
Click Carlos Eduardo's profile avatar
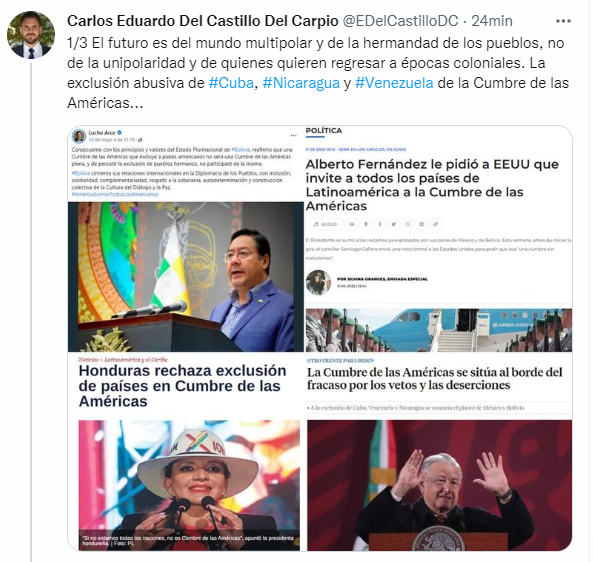[31, 35]
